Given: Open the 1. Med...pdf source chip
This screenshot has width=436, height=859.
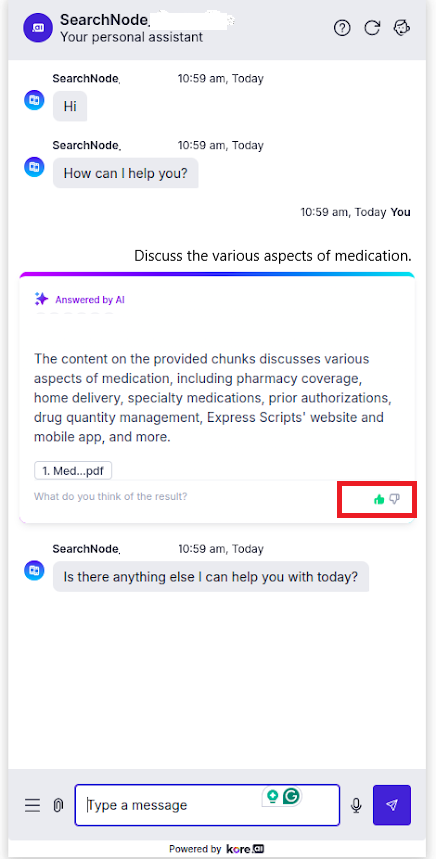Looking at the screenshot, I should coord(73,470).
